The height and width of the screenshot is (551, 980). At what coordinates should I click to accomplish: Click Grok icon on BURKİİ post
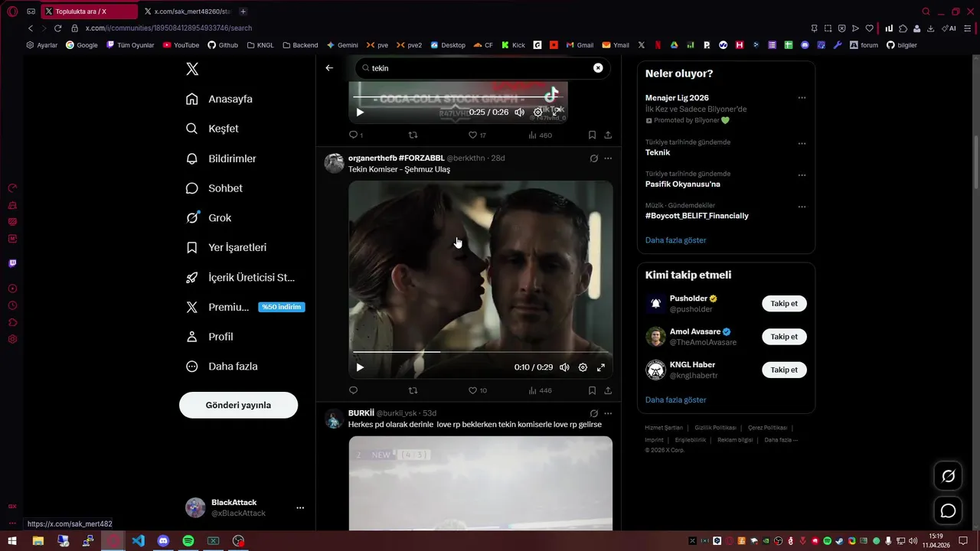coord(593,413)
